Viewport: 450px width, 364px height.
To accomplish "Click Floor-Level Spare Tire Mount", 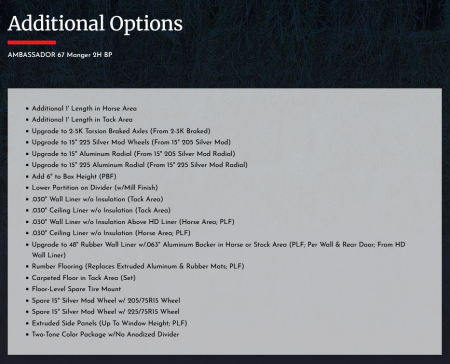I will [x=76, y=289].
